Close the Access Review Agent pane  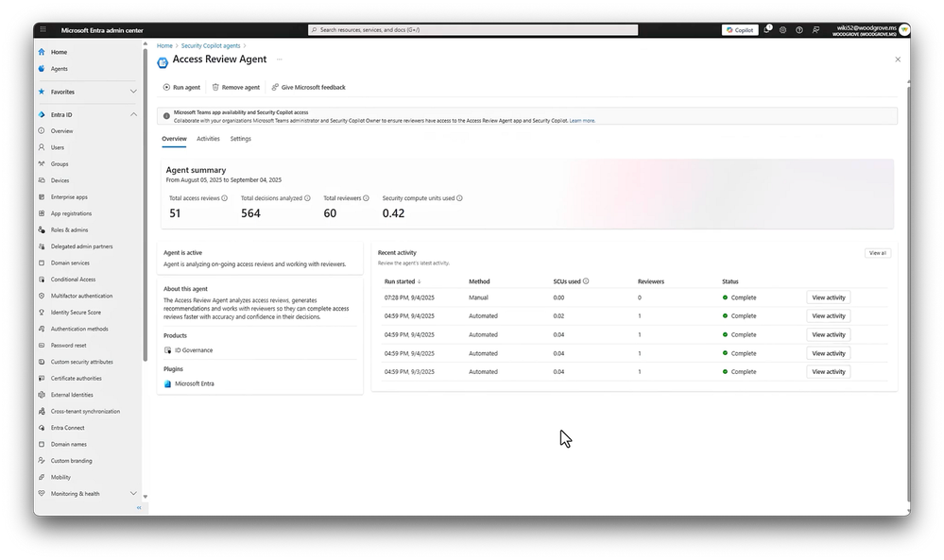coord(898,59)
